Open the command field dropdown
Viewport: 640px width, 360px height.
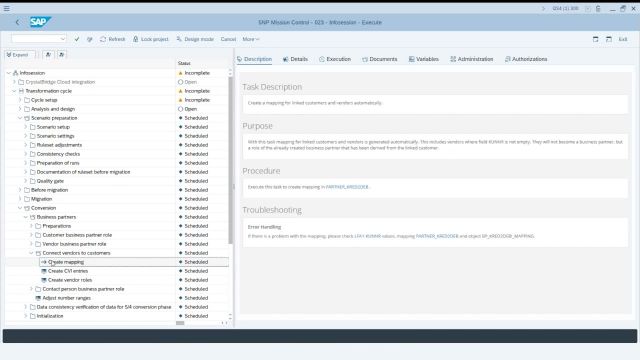[62, 39]
